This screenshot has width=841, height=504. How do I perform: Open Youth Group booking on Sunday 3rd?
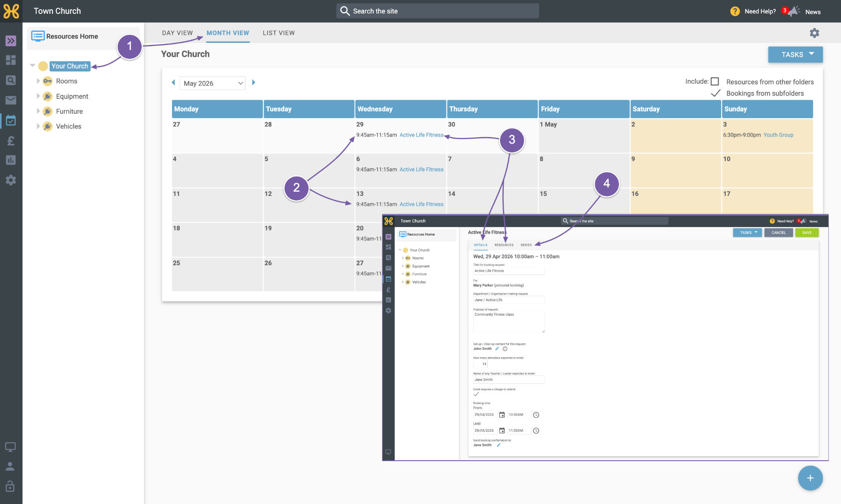tap(778, 135)
